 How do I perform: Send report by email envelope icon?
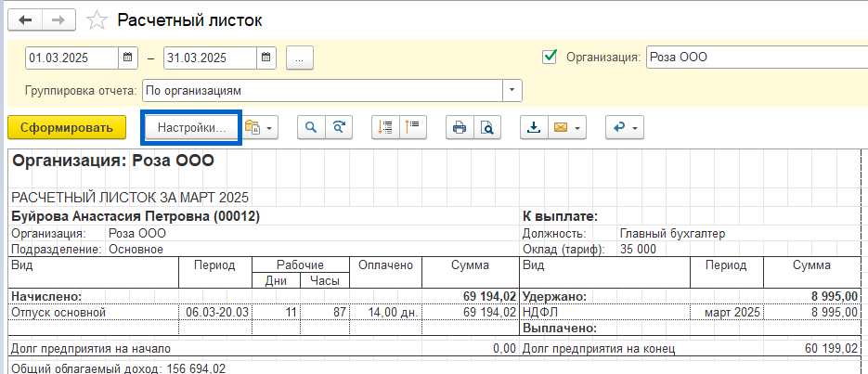[561, 128]
